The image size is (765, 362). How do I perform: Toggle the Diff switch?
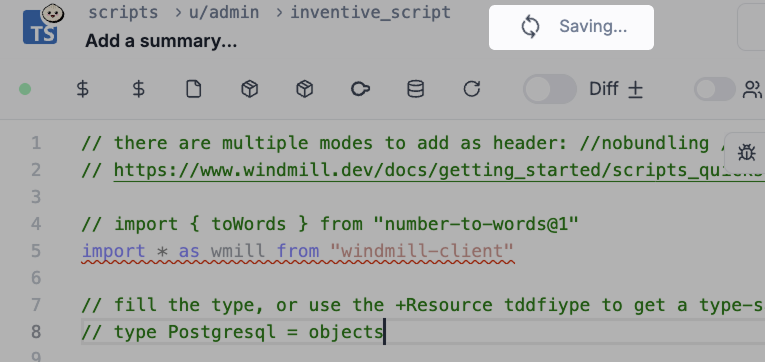coord(550,89)
